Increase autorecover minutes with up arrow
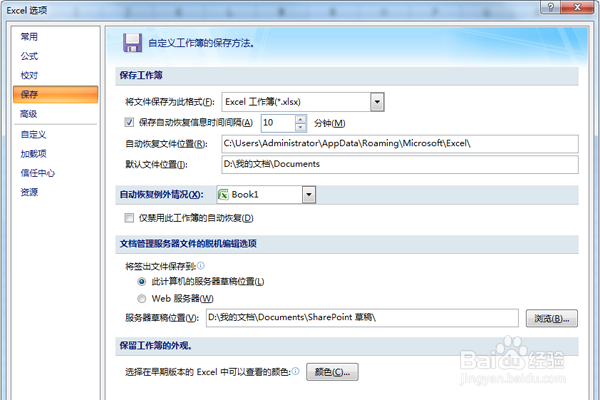Image resolution: width=600 pixels, height=400 pixels. pyautogui.click(x=301, y=119)
